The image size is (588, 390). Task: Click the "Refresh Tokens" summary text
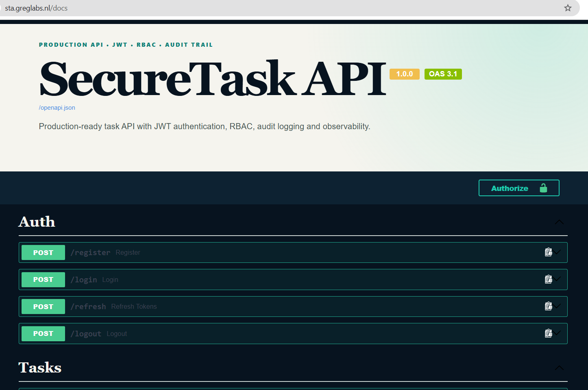(134, 306)
